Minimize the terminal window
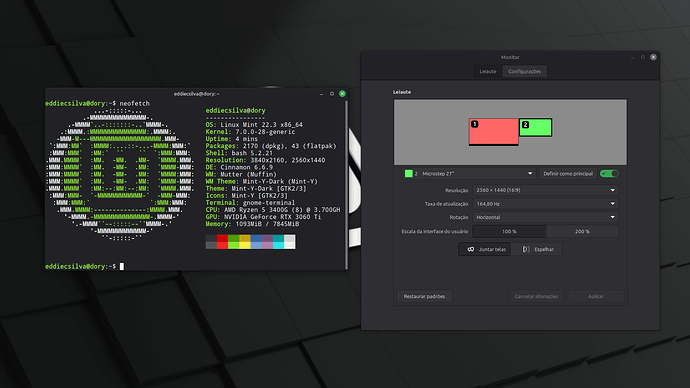The height and width of the screenshot is (388, 690). coord(321,94)
